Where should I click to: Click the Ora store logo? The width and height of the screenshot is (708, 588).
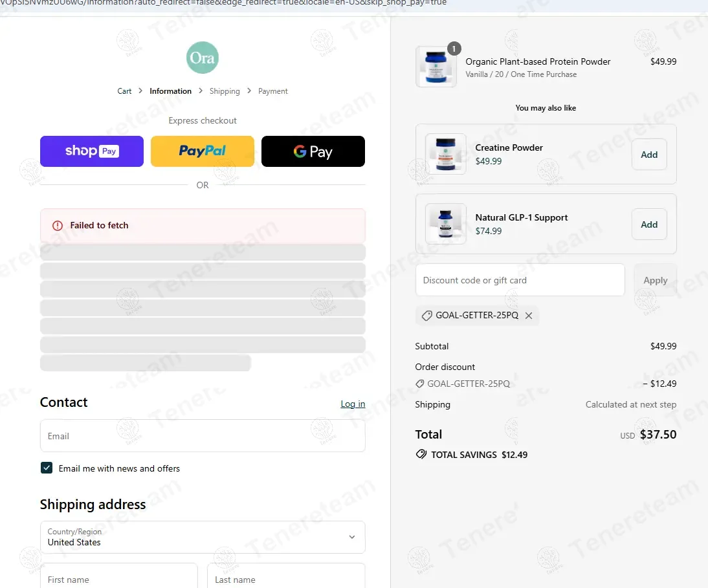203,58
